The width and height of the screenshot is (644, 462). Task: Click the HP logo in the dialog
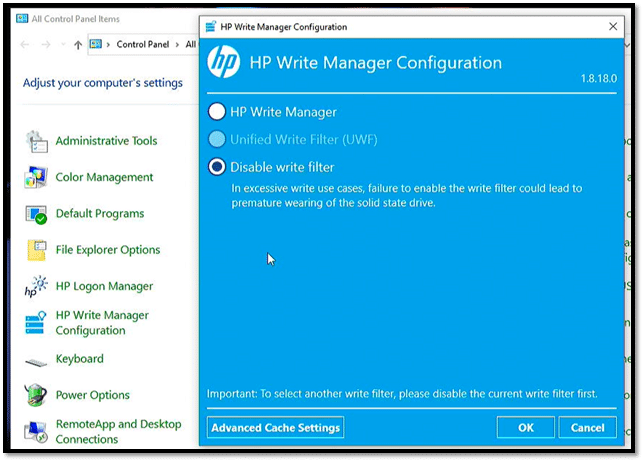[x=223, y=62]
